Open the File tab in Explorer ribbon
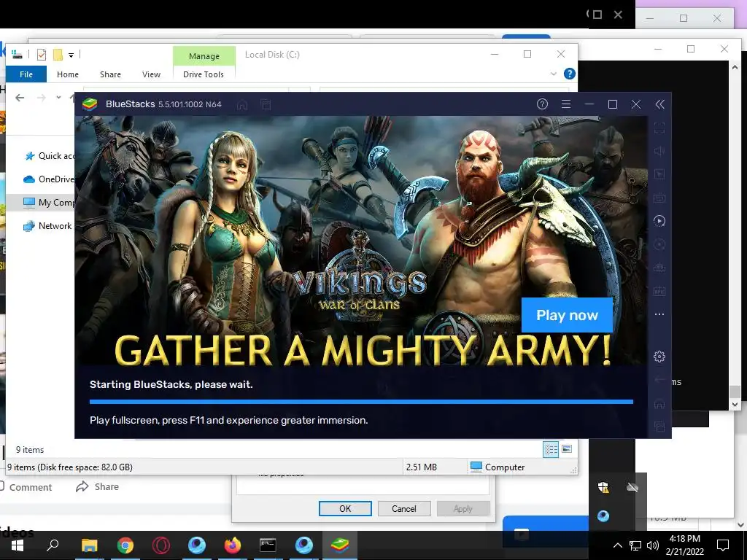 click(26, 74)
